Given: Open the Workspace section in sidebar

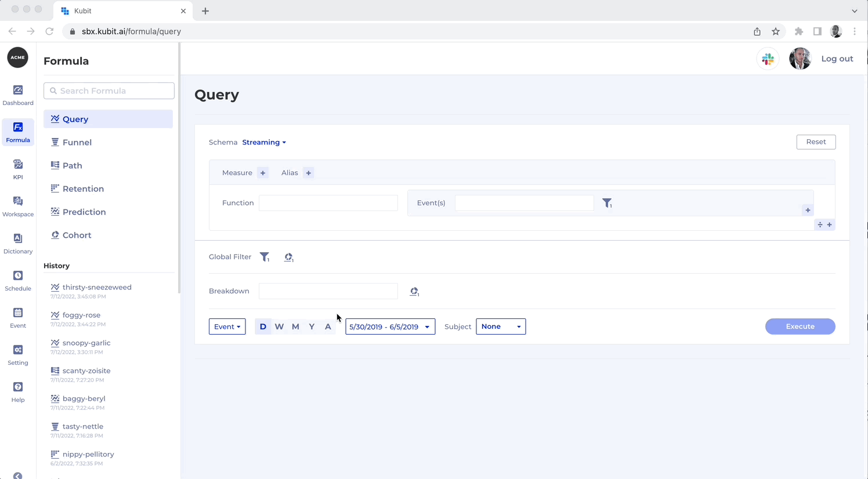Looking at the screenshot, I should tap(18, 206).
